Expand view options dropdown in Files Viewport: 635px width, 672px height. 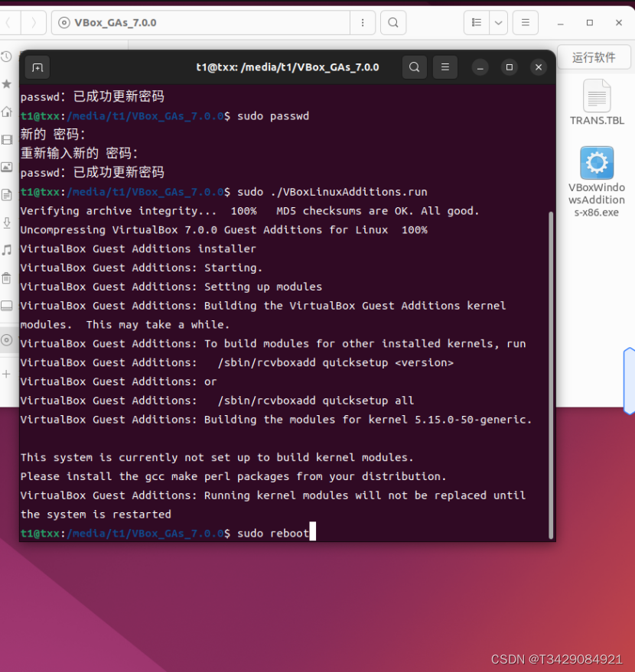[498, 23]
